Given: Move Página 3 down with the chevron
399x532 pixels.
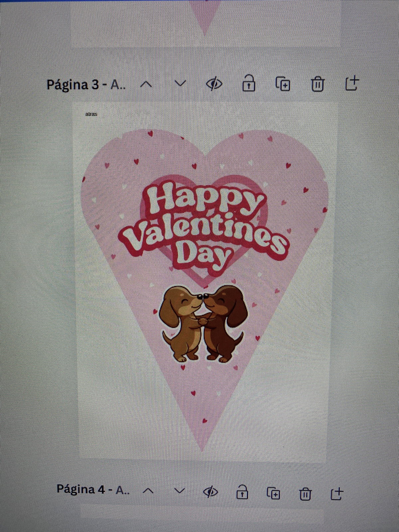Looking at the screenshot, I should pos(180,84).
